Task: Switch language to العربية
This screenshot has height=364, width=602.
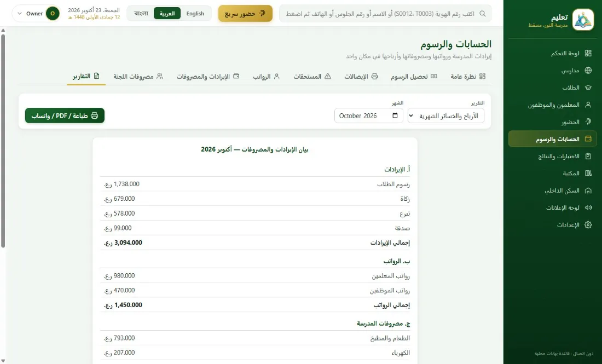Action: click(x=167, y=14)
